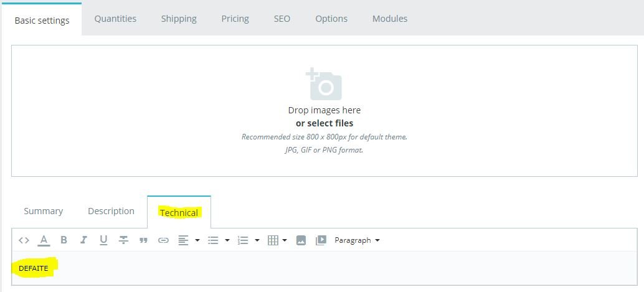Expand the alignment dropdown arrow
644x292 pixels.
[x=197, y=240]
